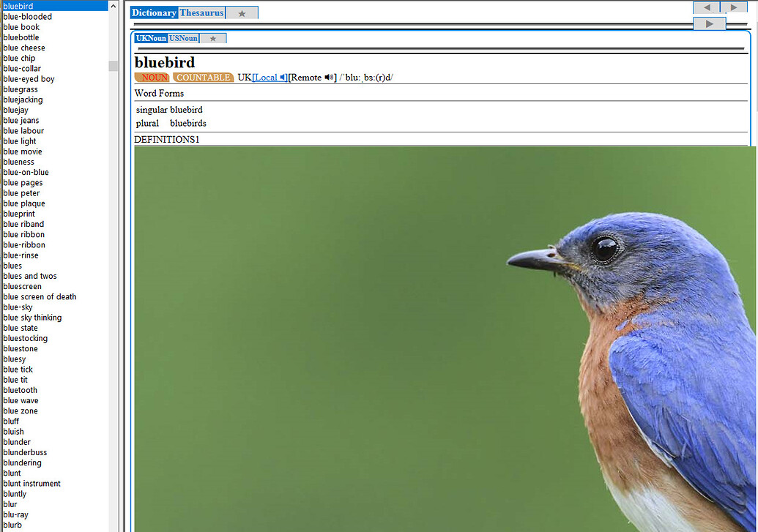Switch to the USNoun tab
The image size is (758, 532).
tap(183, 39)
